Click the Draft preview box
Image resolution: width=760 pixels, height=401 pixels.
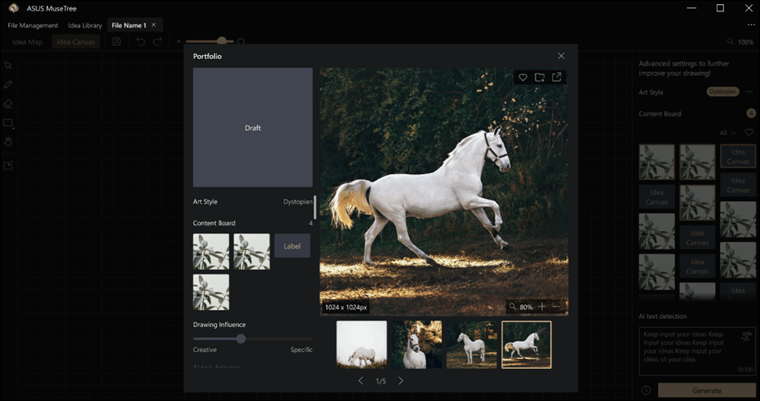click(x=253, y=128)
